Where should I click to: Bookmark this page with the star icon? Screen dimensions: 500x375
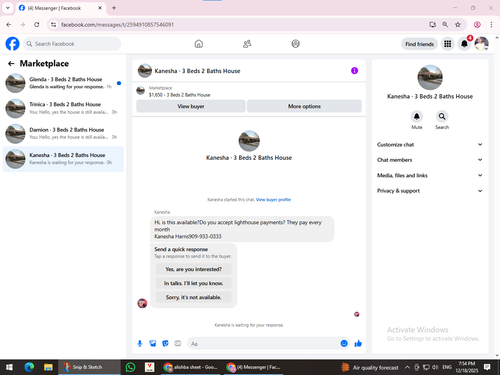(458, 24)
